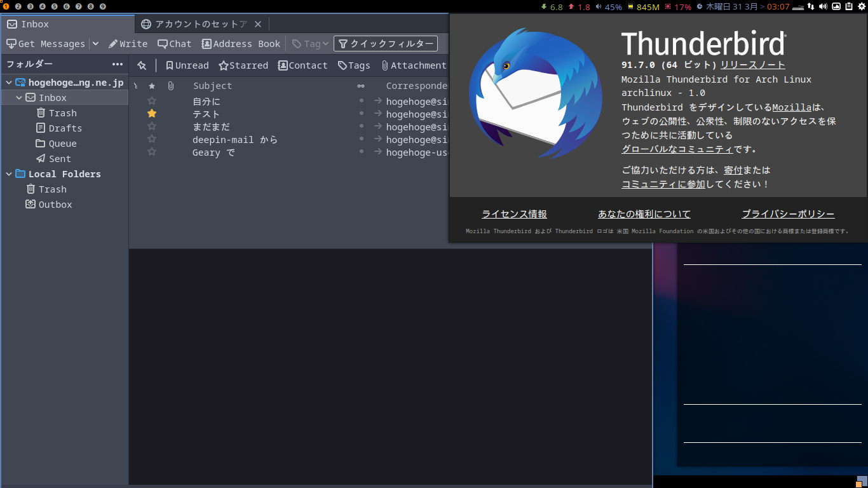Toggle the Starred quick filter
This screenshot has height=488, width=868.
(x=243, y=65)
